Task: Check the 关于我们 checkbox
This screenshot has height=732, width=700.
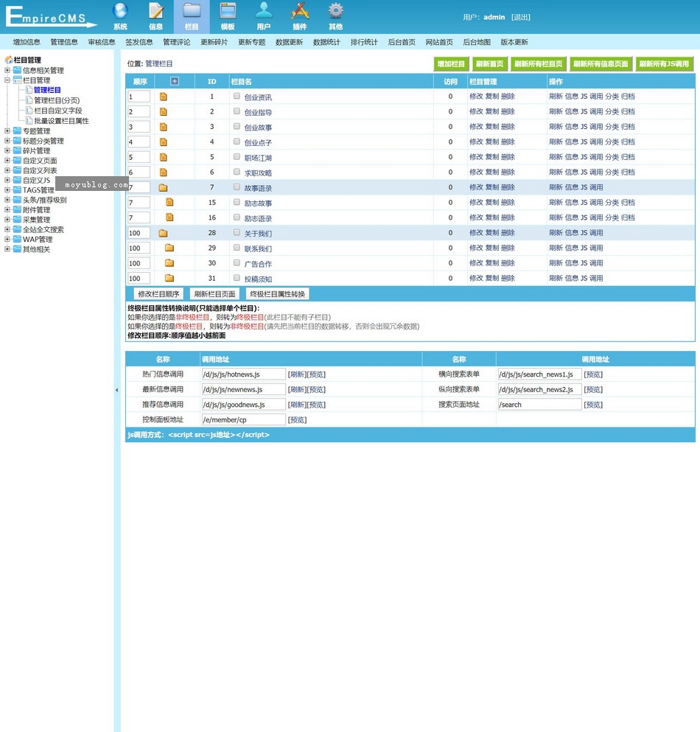Action: [x=237, y=232]
